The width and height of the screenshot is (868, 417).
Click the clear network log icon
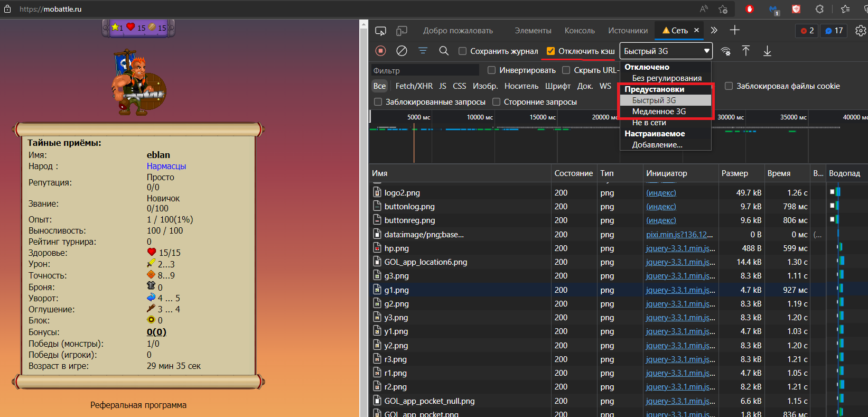click(402, 51)
